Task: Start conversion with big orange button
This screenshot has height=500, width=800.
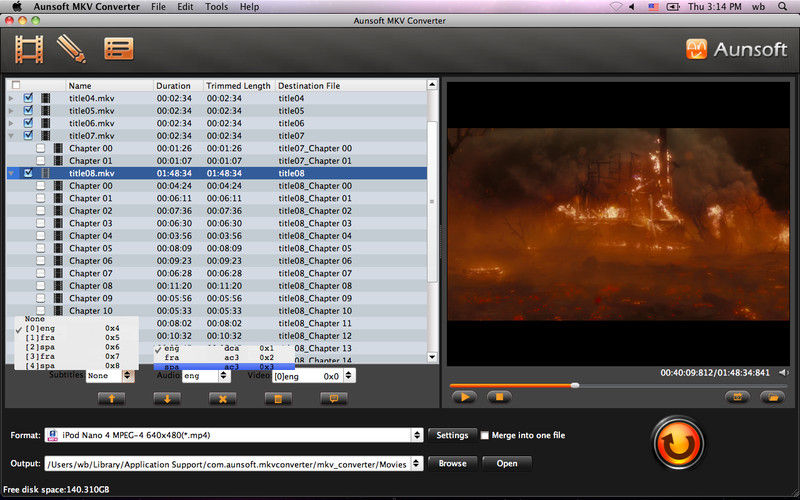Action: [678, 443]
